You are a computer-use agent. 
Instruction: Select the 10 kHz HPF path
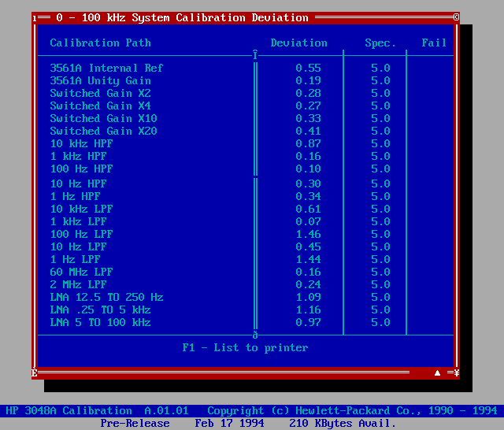coord(81,143)
